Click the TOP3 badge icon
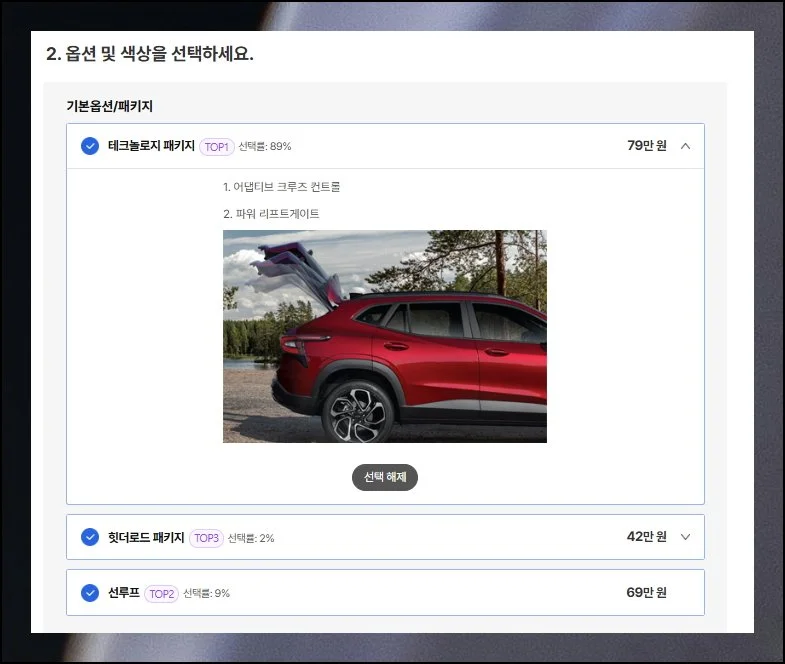 tap(206, 538)
